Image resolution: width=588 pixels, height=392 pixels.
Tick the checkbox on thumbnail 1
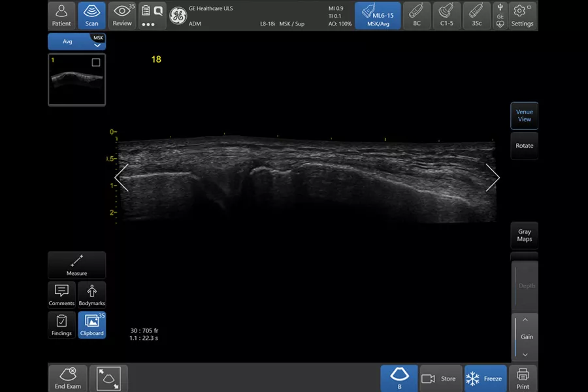point(96,62)
